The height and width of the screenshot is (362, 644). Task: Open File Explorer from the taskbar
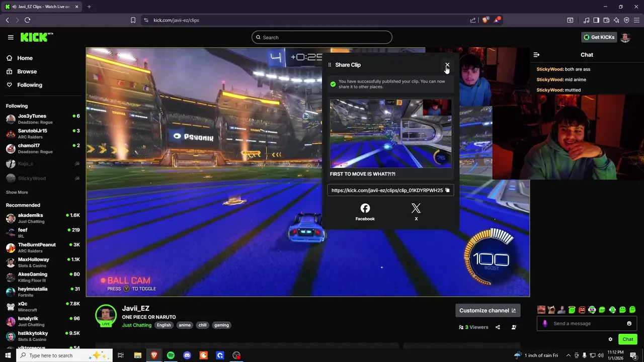[x=137, y=355]
